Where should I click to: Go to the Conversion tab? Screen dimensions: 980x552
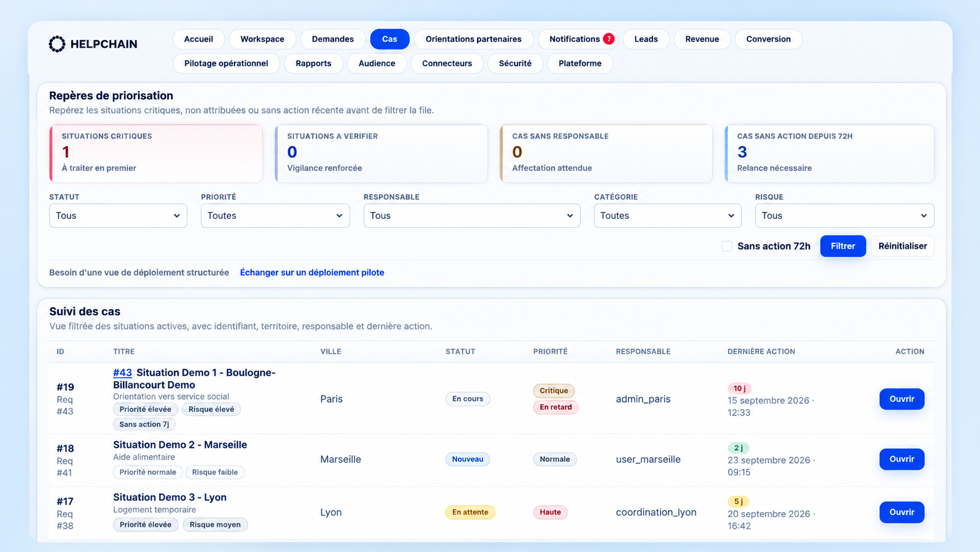768,39
